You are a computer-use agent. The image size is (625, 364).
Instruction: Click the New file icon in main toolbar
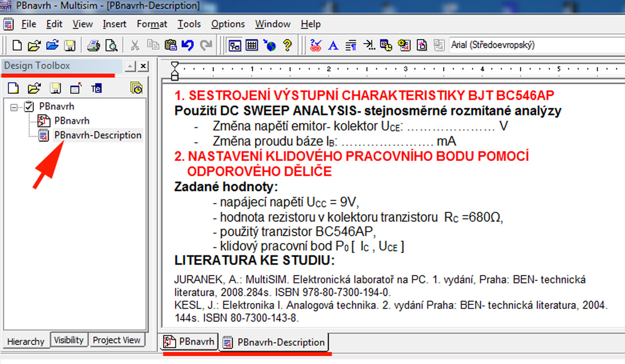coord(17,45)
